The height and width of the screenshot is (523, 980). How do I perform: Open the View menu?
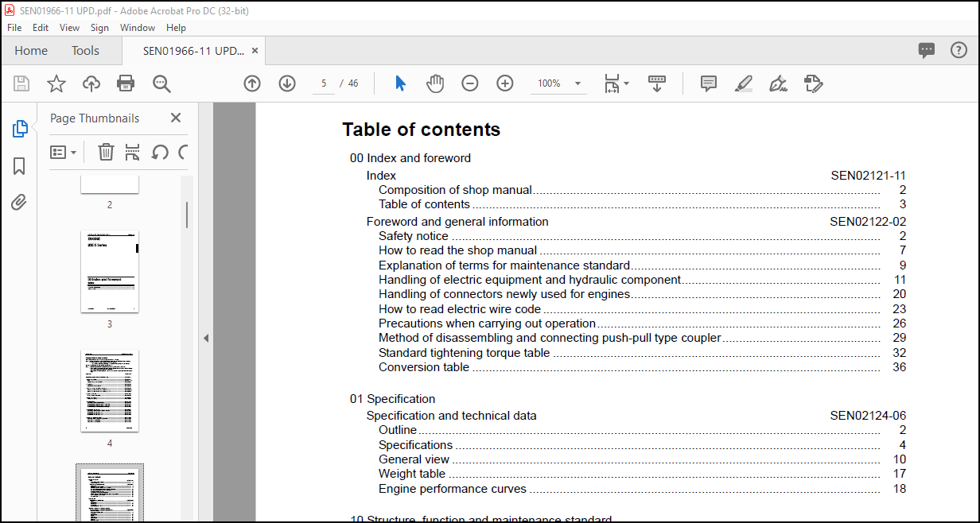tap(70, 27)
